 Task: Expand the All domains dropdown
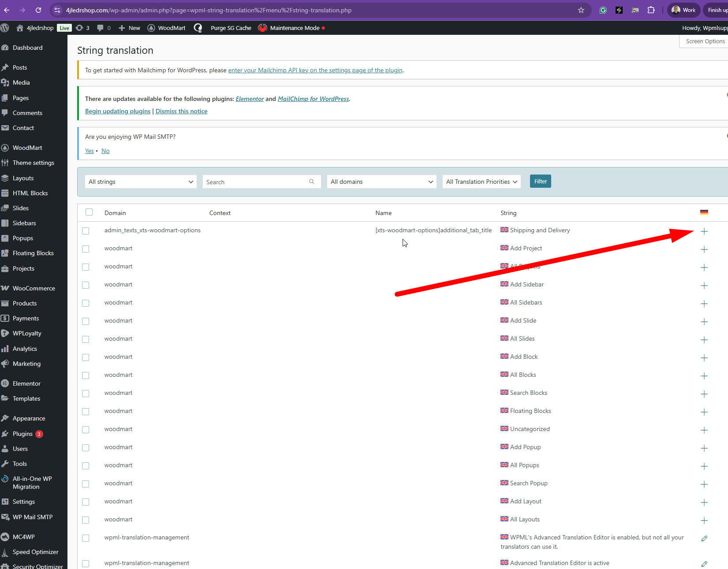coord(381,182)
